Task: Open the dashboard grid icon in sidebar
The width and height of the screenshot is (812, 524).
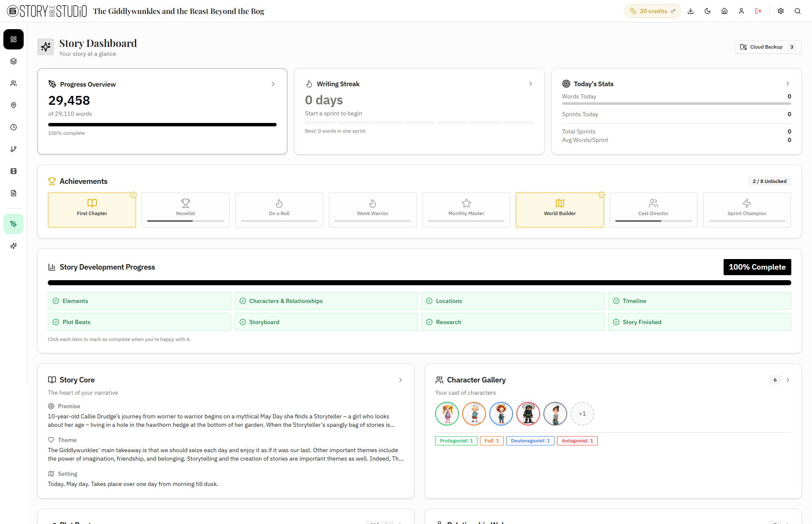Action: 14,39
